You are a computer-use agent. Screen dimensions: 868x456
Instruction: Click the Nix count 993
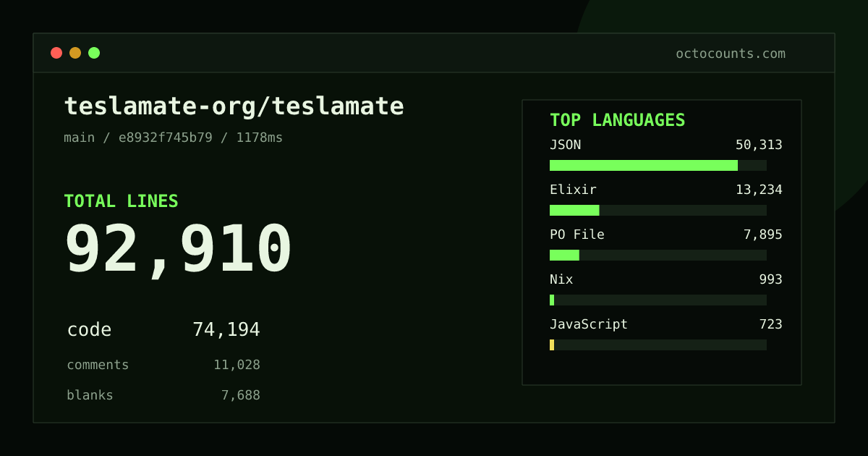point(771,279)
